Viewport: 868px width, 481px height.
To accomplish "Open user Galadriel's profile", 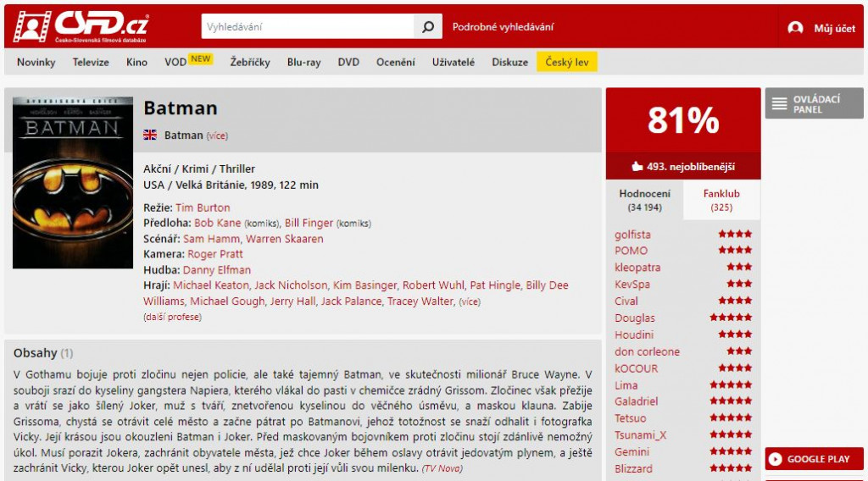I will 636,401.
